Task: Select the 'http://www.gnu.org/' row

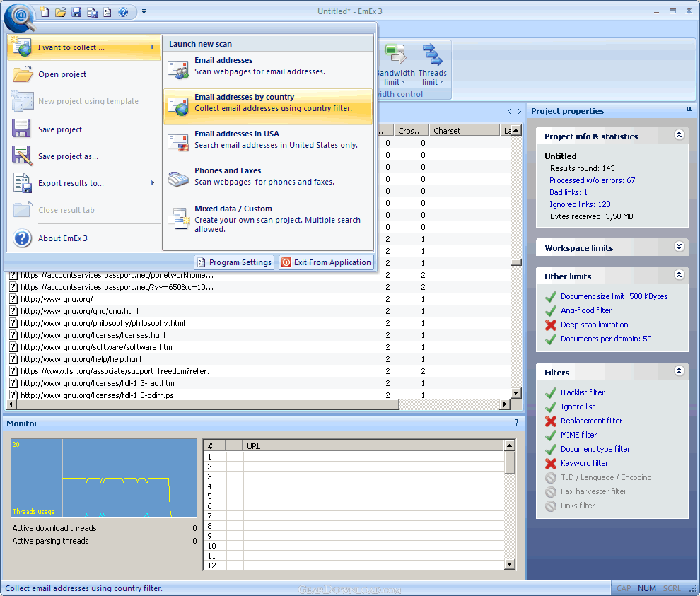Action: (259, 299)
